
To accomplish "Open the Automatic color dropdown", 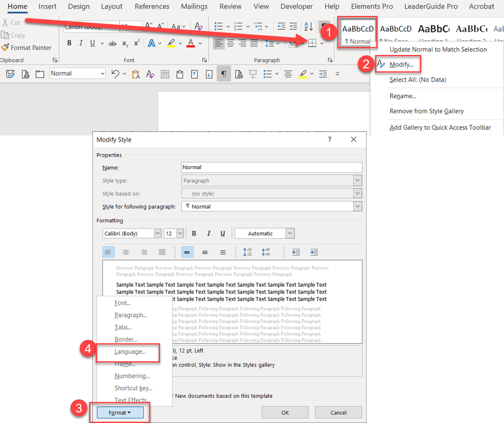I will coord(289,233).
